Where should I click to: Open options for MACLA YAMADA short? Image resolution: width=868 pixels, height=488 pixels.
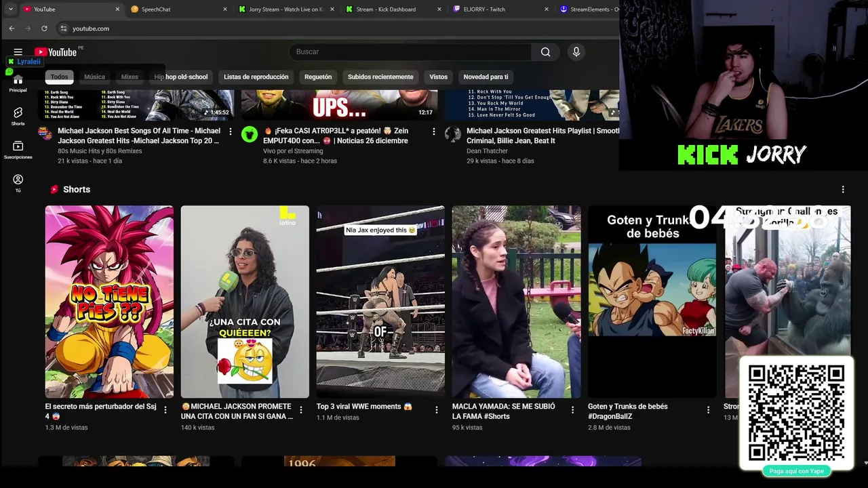coord(572,410)
